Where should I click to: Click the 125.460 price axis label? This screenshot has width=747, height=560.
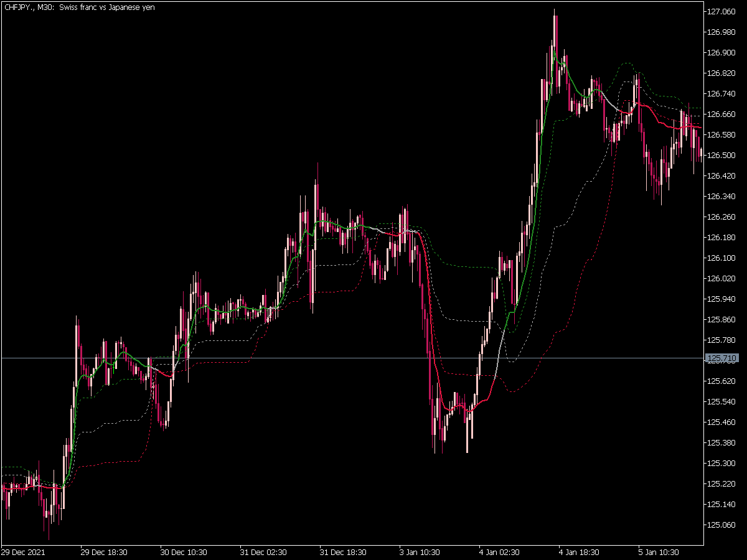coord(721,422)
